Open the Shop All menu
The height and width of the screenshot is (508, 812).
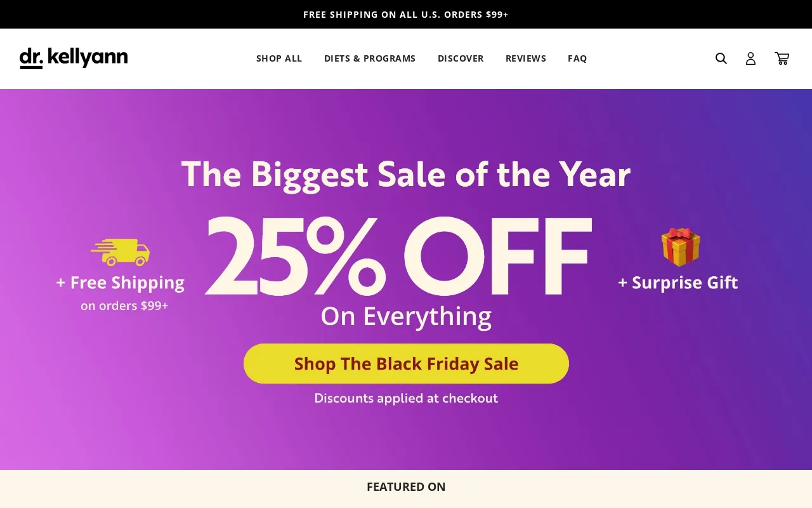[x=279, y=58]
